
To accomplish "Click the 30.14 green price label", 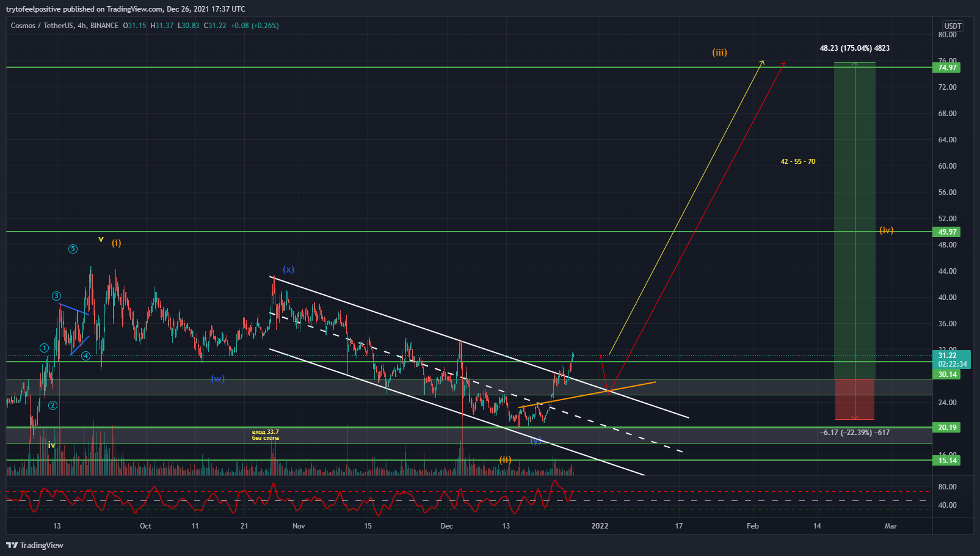I will tap(947, 375).
